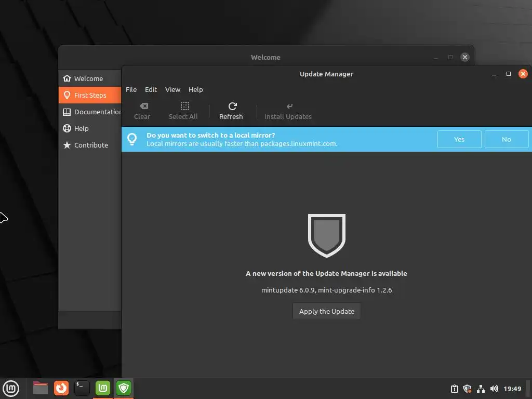The image size is (532, 399).
Task: Open the Terminal from the taskbar
Action: point(82,388)
